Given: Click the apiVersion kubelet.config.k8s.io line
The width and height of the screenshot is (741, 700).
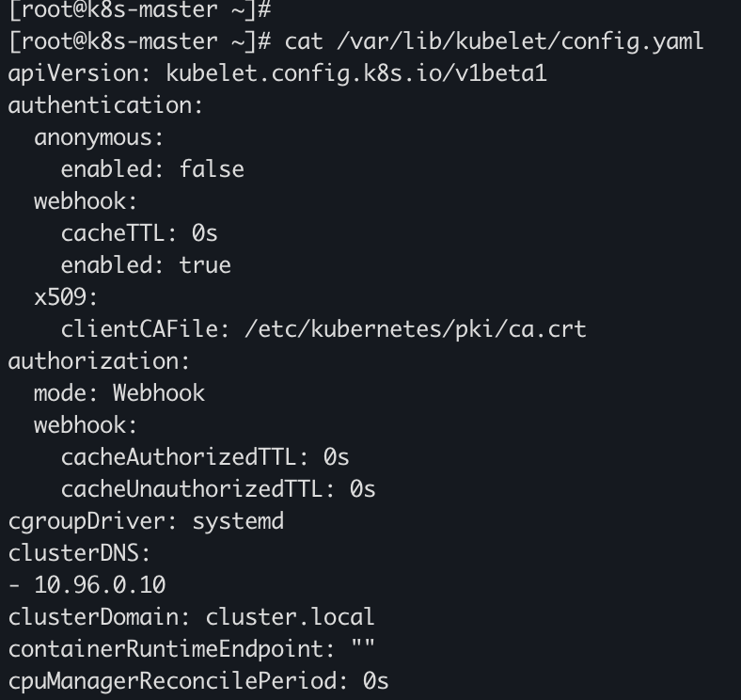Looking at the screenshot, I should (277, 73).
